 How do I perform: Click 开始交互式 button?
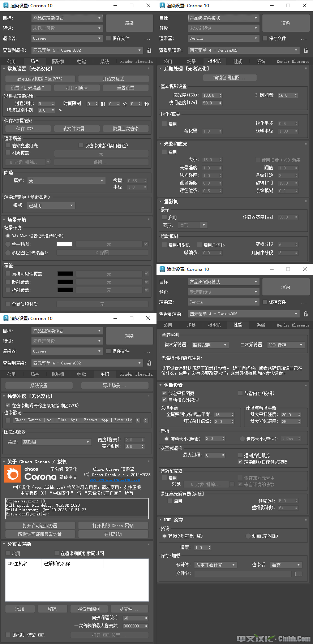tap(113, 79)
